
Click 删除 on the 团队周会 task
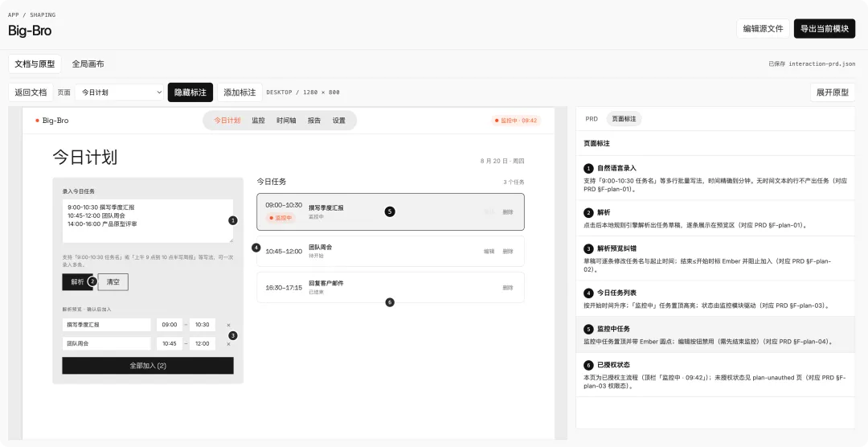pos(508,252)
